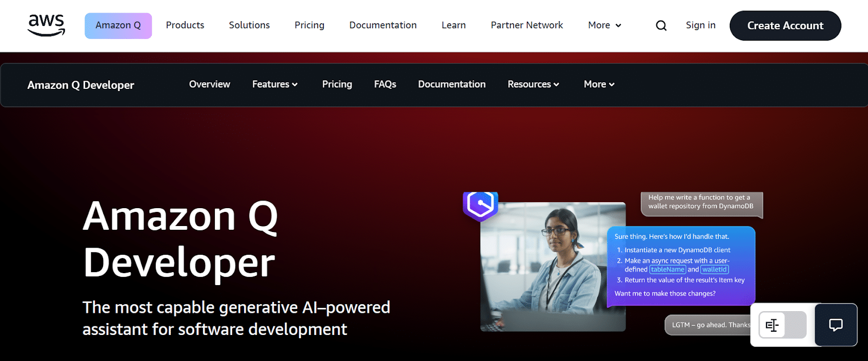The width and height of the screenshot is (868, 361).
Task: Expand the Resources dropdown
Action: 533,85
